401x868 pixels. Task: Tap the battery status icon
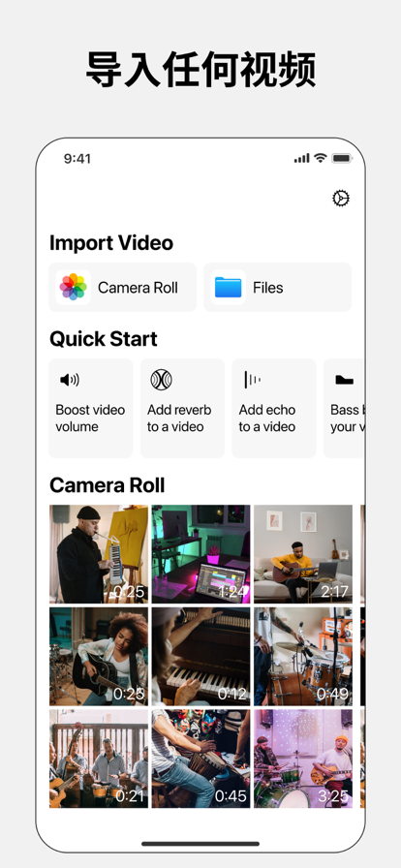pyautogui.click(x=342, y=158)
